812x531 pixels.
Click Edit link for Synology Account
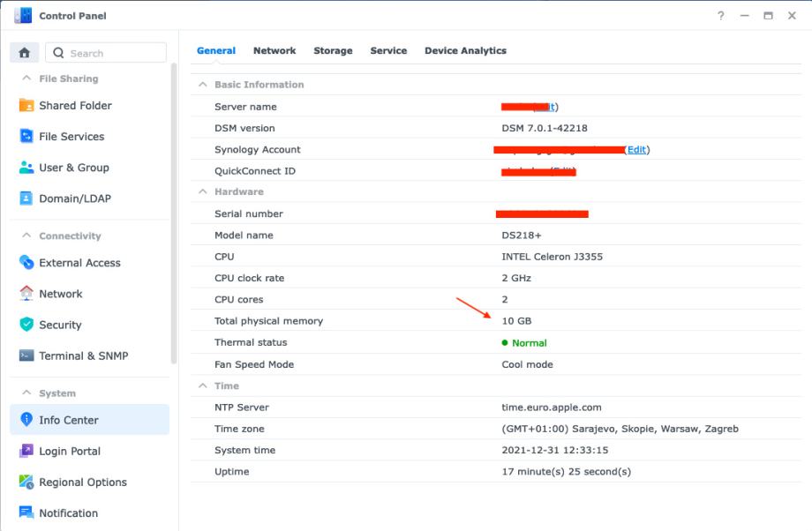point(636,150)
